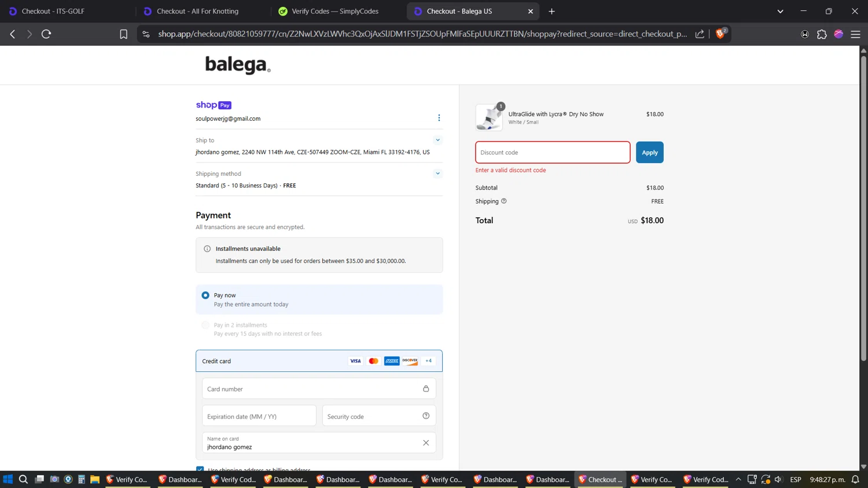Open a new browser tab
The image size is (868, 488).
coord(551,11)
